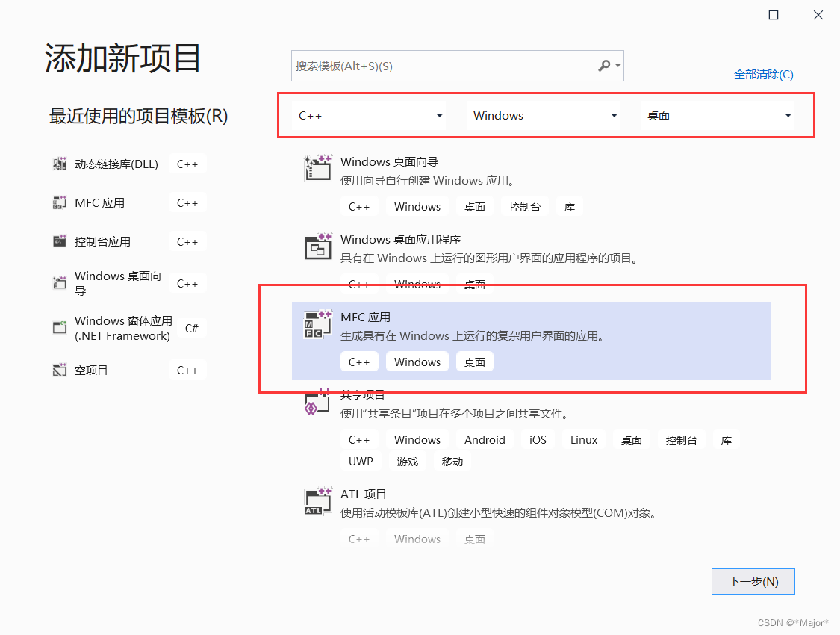The height and width of the screenshot is (635, 840).
Task: Choose 空项目 from recent templates
Action: (91, 371)
